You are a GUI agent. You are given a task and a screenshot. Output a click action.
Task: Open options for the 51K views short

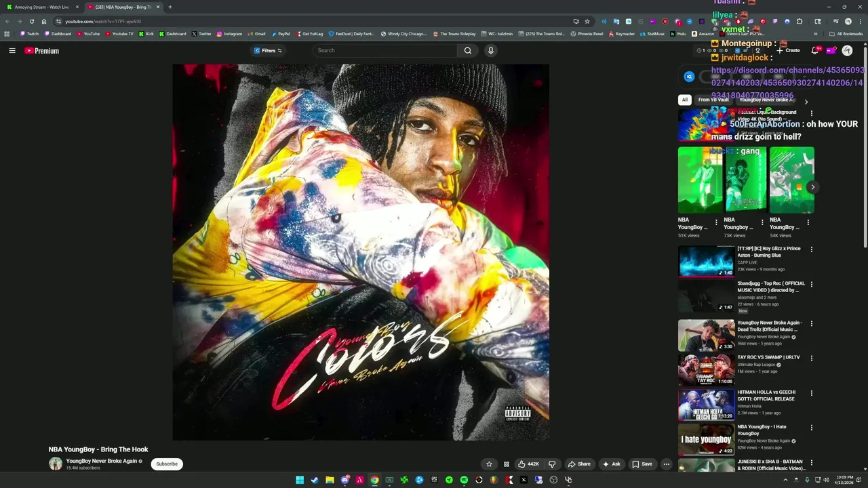[x=716, y=222]
